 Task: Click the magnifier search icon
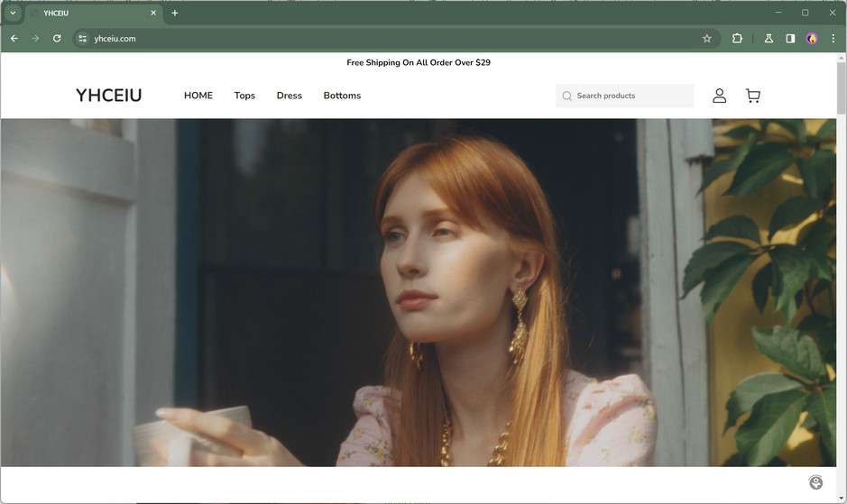click(x=566, y=96)
